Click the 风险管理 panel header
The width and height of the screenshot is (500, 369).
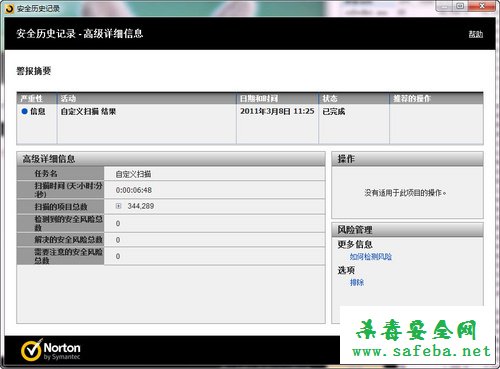(x=407, y=230)
